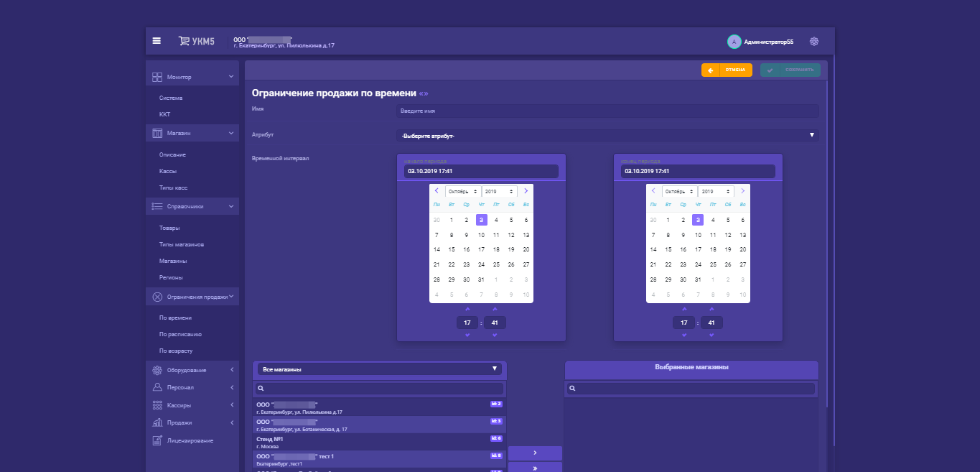Click the start-period date field 03.10.2019 17:41
This screenshot has width=980, height=472.
click(x=481, y=171)
